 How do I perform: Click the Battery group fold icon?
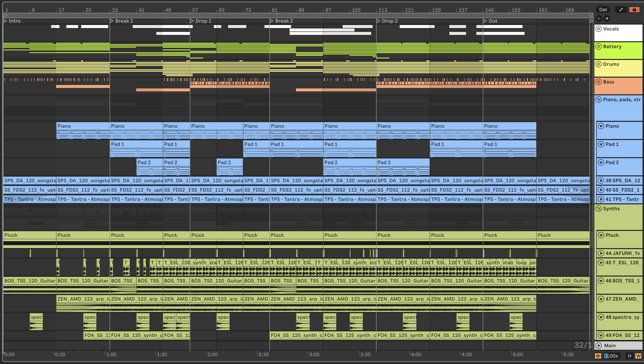point(598,46)
